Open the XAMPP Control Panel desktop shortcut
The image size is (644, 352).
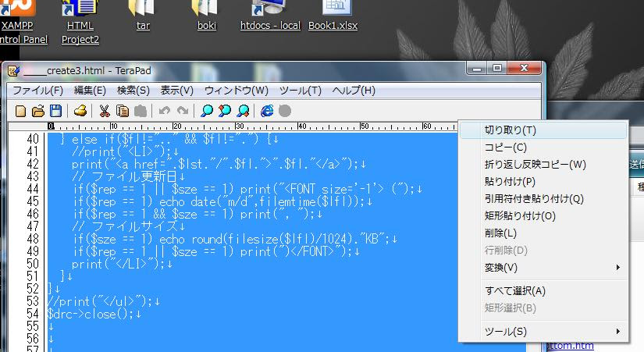(20, 23)
